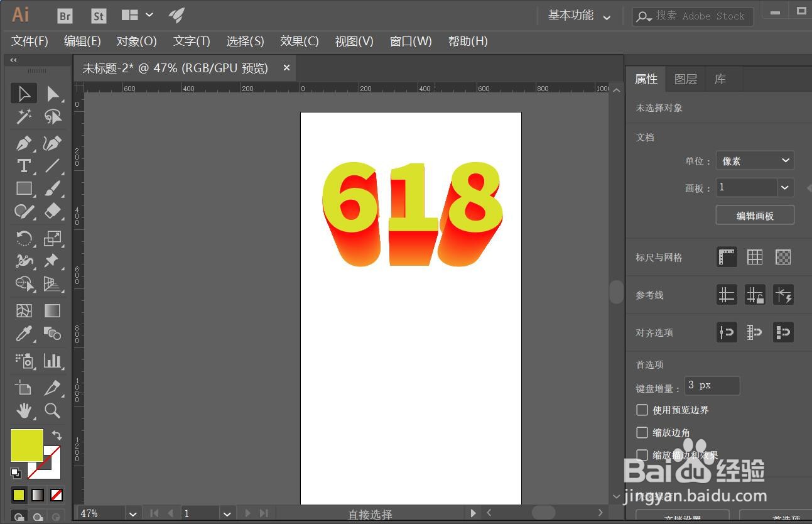Toggle 使用预览边界 checkbox

click(642, 410)
